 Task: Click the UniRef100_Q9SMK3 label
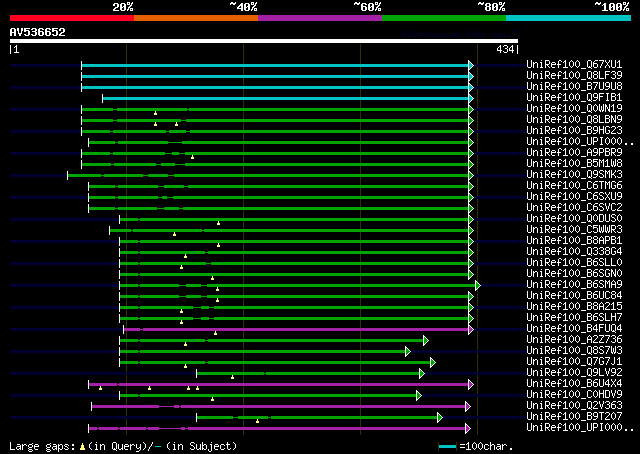coord(574,175)
